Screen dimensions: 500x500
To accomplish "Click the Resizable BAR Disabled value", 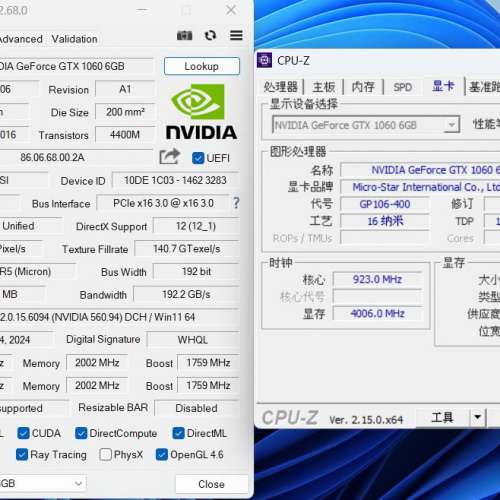I will 197,408.
